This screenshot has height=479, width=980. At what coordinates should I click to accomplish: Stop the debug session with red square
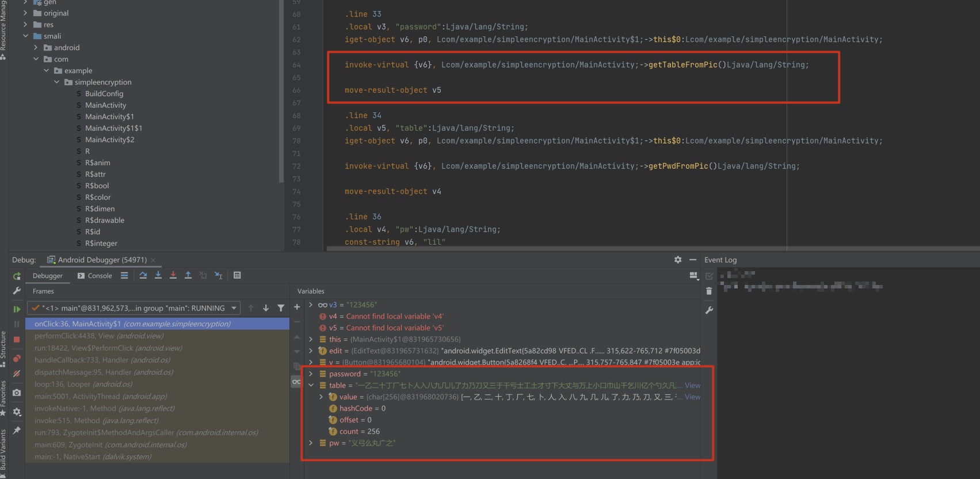tap(17, 340)
